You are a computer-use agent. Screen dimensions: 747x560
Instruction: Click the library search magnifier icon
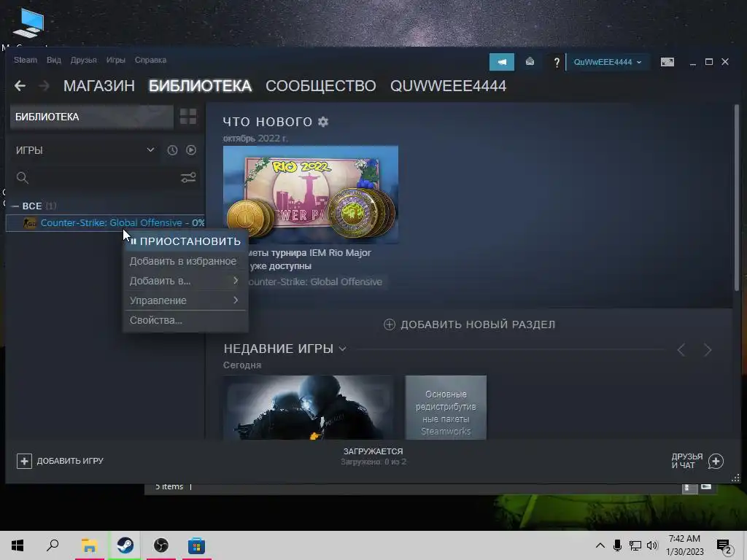23,178
